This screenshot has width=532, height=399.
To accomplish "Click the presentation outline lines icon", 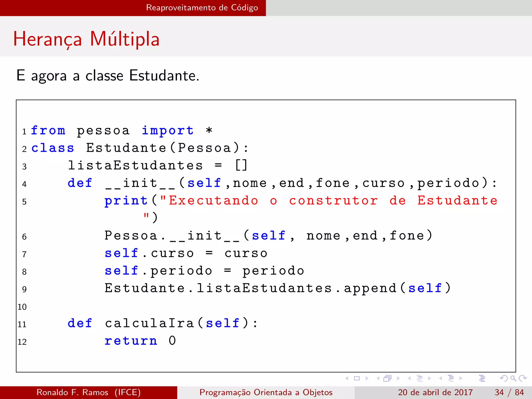I will click(482, 378).
